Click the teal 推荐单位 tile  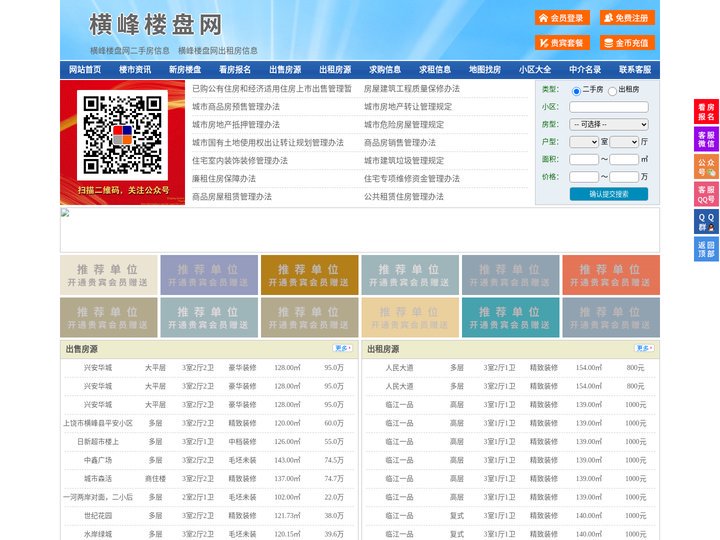511,318
